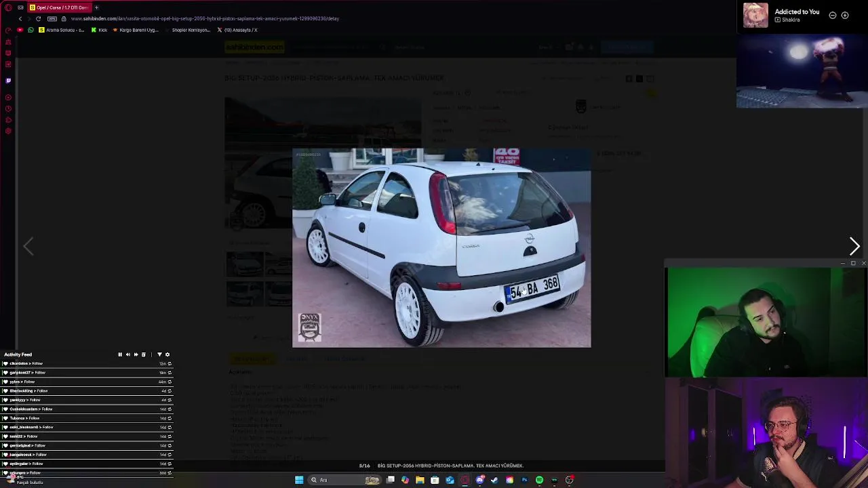Click the minus button in music widget

point(833,15)
